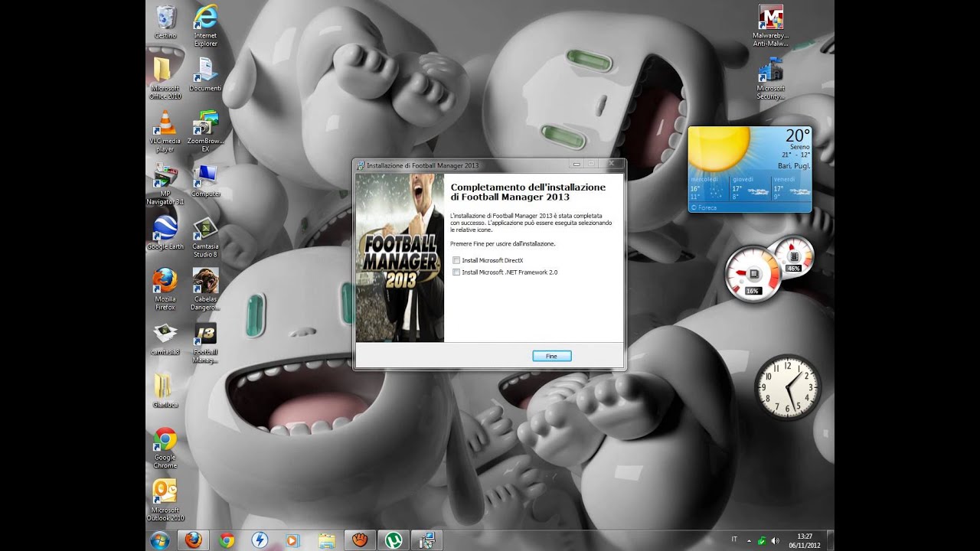Launch Football Manager desktop shortcut

pos(205,341)
